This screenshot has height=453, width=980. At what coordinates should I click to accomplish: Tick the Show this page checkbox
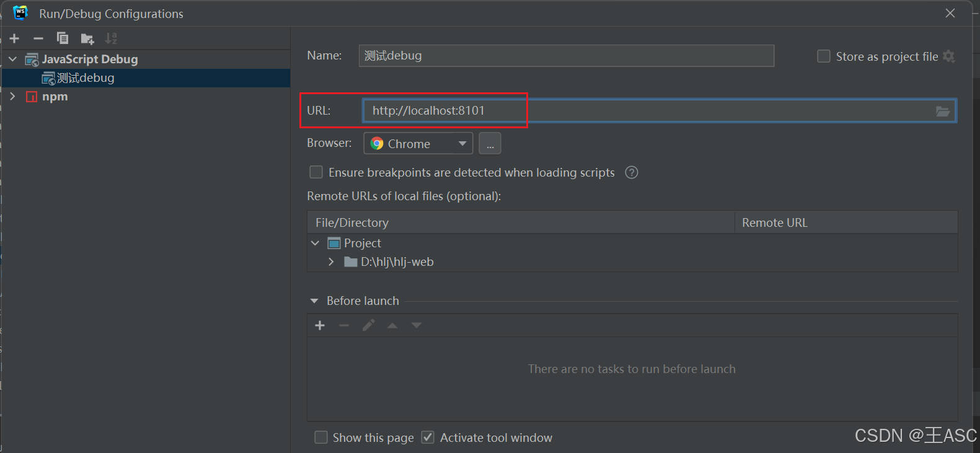321,438
